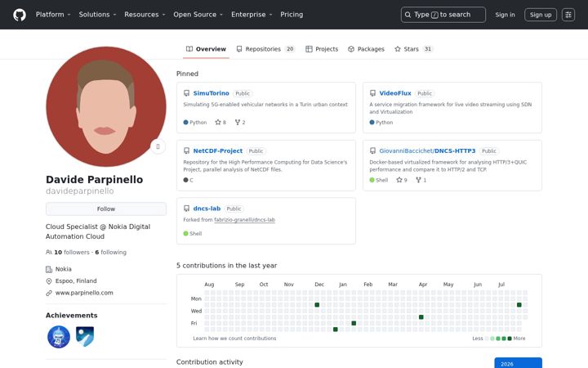588x368 pixels.
Task: Focus the Type to search field
Action: tap(443, 15)
